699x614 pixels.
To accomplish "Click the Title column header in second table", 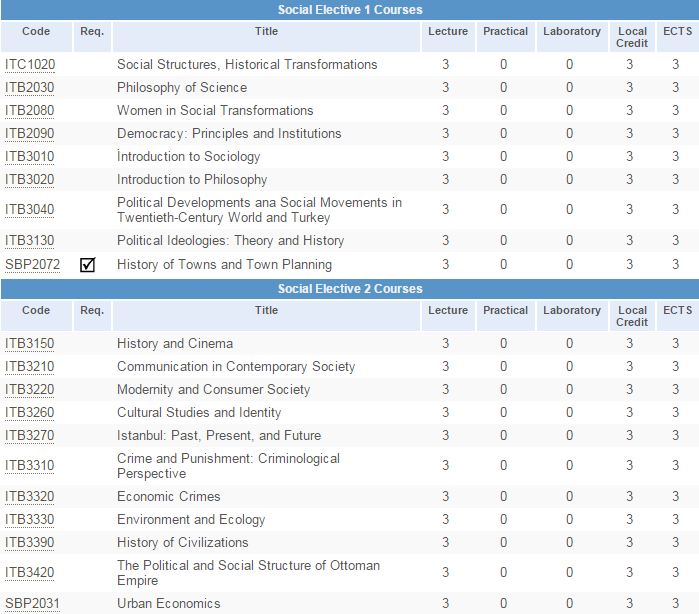I will tap(266, 311).
